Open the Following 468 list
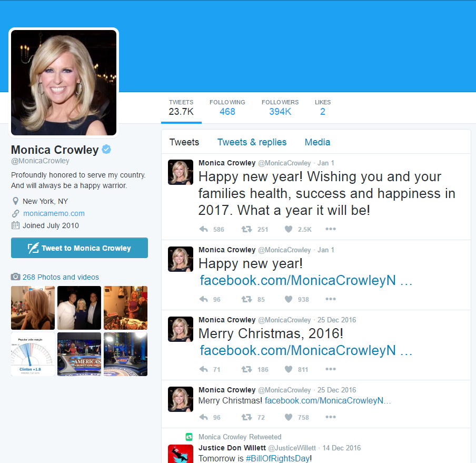The height and width of the screenshot is (463, 476). (227, 107)
